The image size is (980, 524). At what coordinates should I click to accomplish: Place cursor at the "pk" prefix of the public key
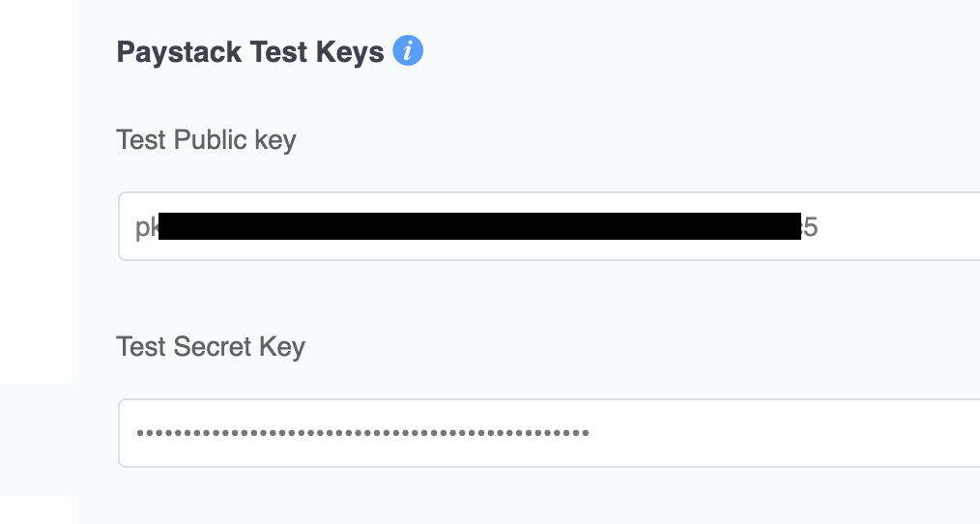[146, 227]
